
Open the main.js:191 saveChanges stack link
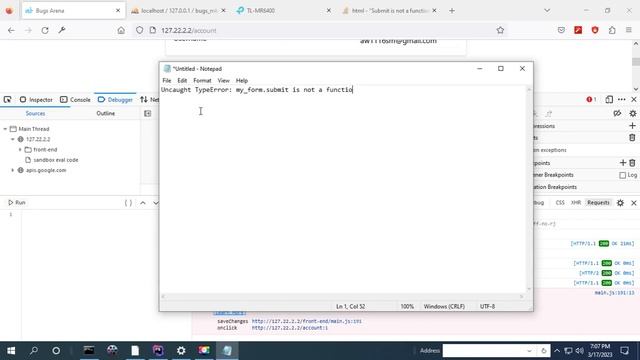306,322
